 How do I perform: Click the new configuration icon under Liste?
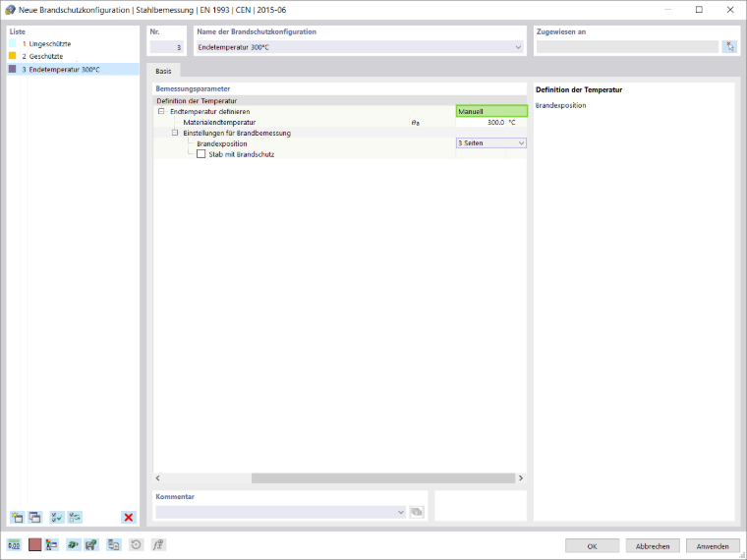17,517
